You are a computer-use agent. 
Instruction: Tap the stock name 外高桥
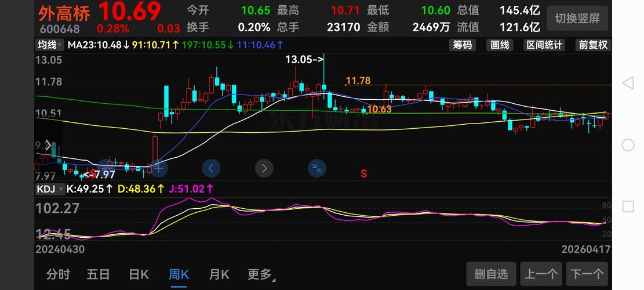(x=64, y=14)
